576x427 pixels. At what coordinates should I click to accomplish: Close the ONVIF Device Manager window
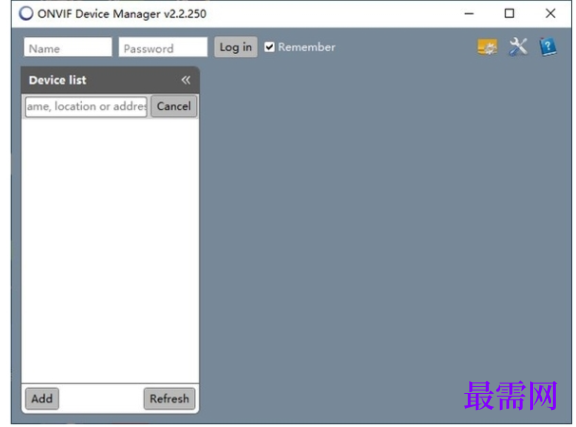(x=550, y=14)
